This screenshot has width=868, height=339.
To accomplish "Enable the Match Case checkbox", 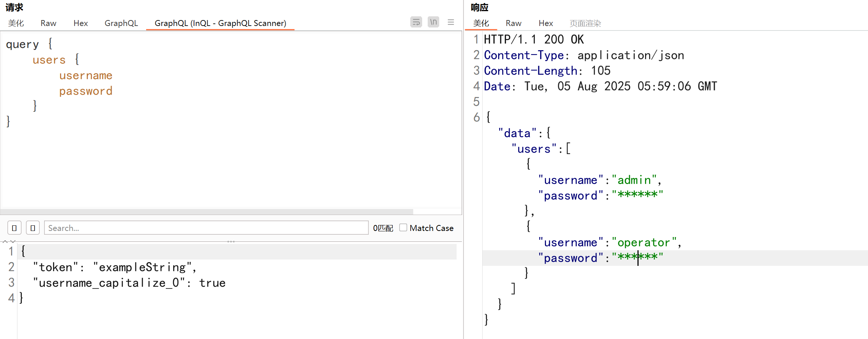I will (x=403, y=228).
